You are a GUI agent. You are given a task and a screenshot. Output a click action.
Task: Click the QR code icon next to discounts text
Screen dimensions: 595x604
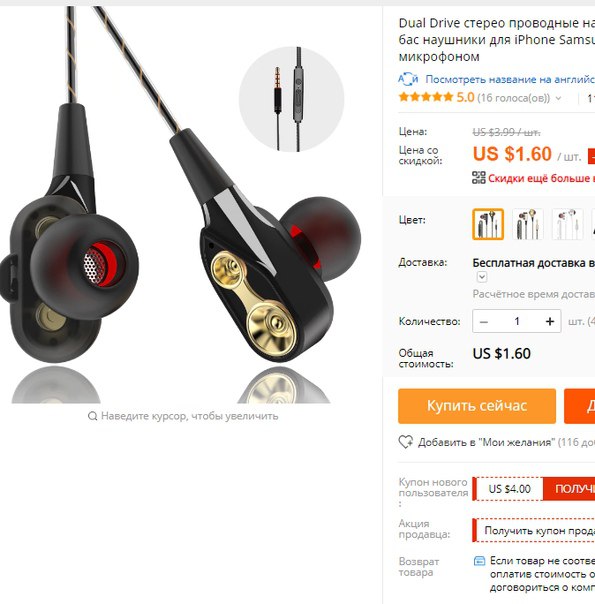(x=479, y=178)
